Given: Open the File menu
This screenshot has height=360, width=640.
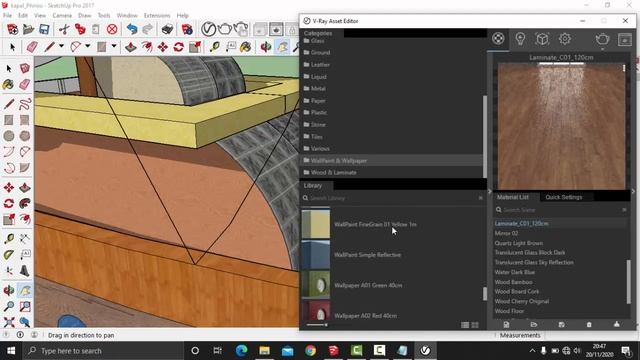Looking at the screenshot, I should (7, 16).
